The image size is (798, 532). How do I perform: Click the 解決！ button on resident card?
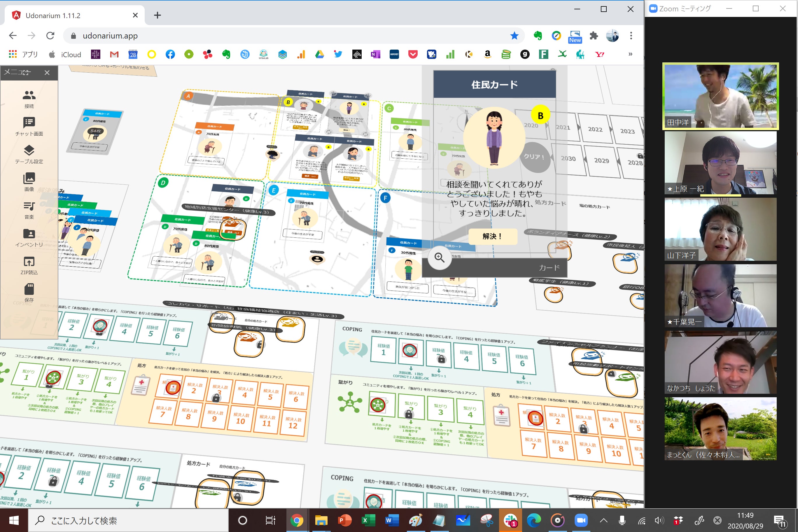(x=492, y=236)
